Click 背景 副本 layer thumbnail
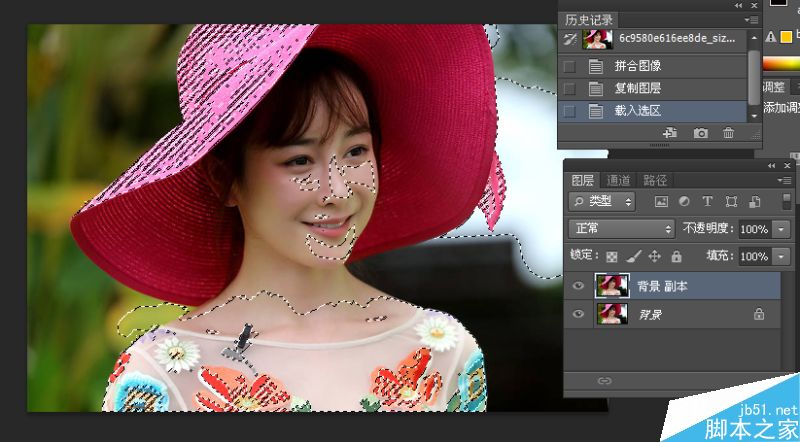Image resolution: width=800 pixels, height=442 pixels. 612,286
